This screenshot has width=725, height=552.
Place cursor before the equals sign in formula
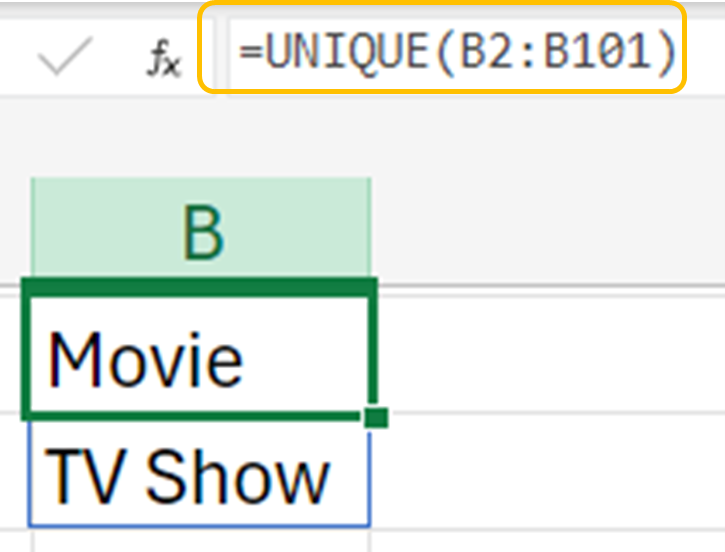240,48
